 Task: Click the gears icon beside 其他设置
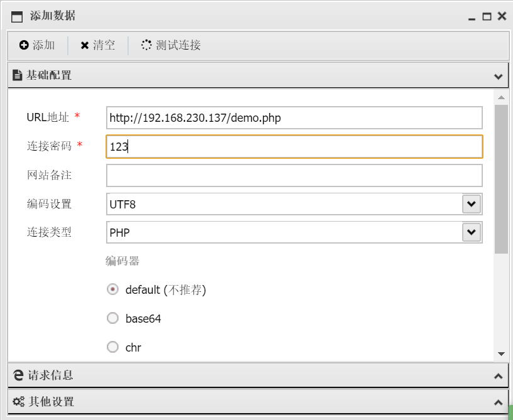tap(18, 401)
